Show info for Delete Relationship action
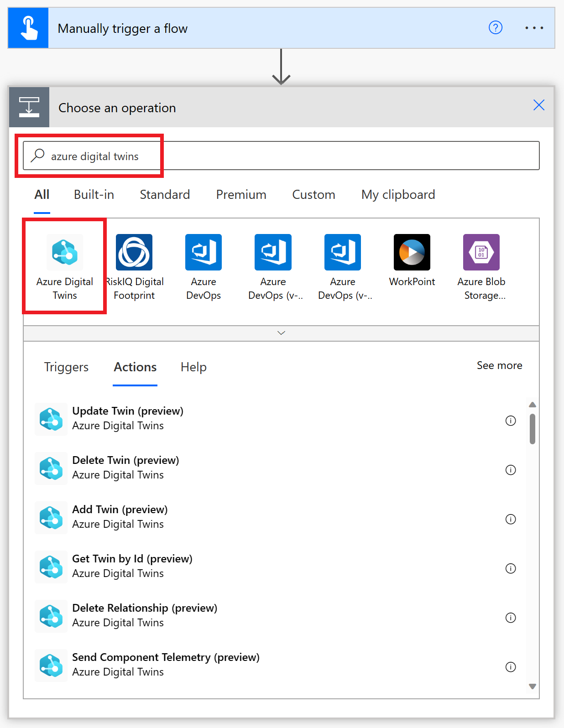 511,618
